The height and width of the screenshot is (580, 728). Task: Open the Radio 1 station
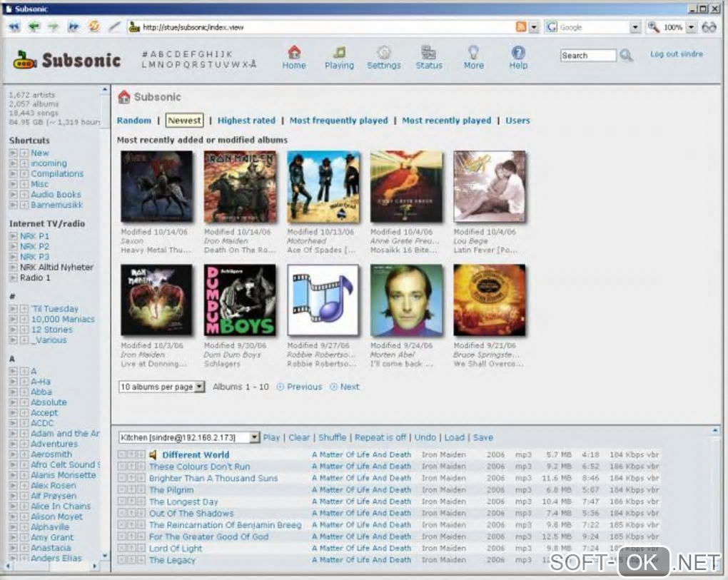35,278
